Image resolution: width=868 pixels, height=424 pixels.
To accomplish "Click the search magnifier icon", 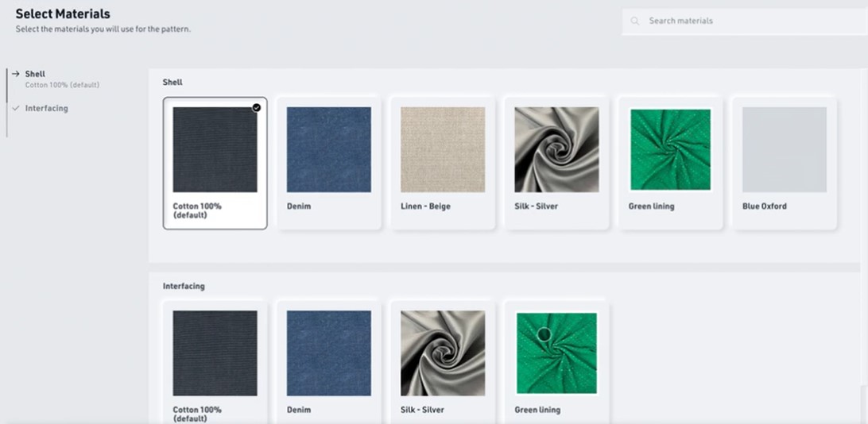I will (635, 21).
